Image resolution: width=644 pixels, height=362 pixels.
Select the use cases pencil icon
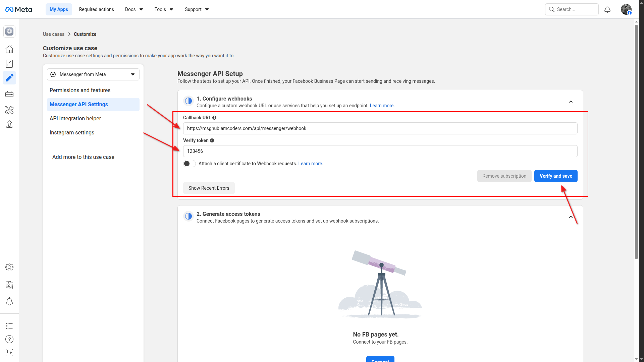pos(9,78)
